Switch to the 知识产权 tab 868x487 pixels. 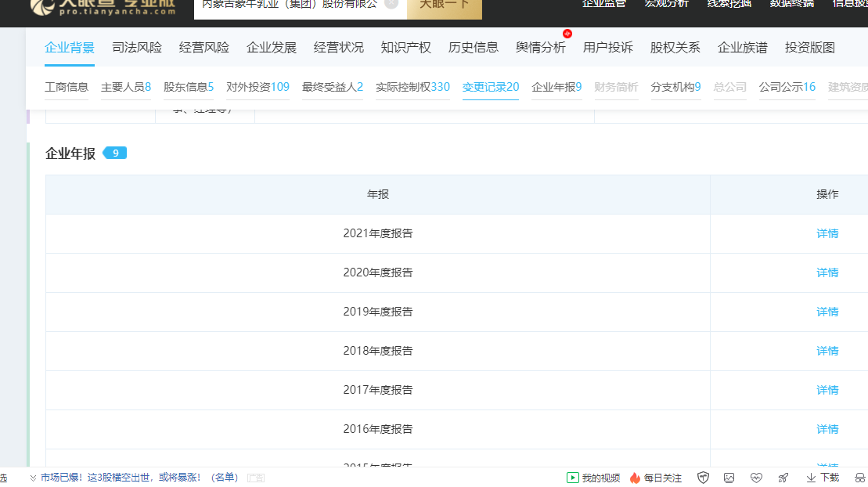(x=405, y=48)
